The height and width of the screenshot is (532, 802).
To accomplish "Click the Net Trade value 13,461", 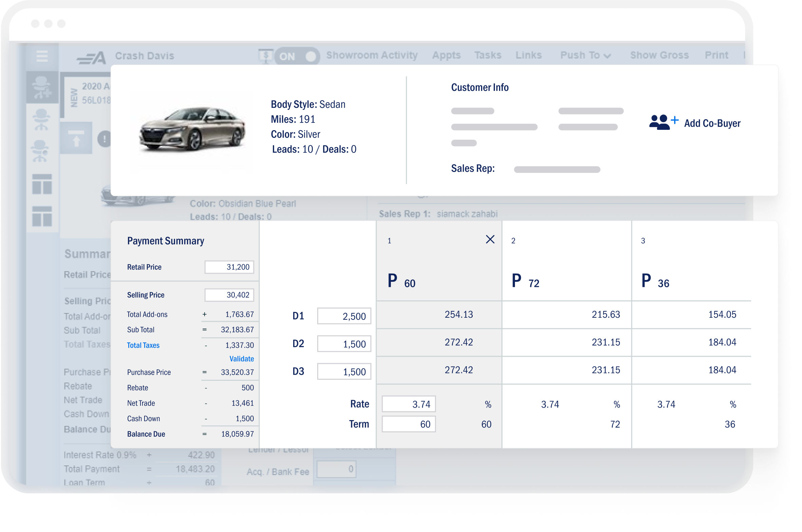I will (x=242, y=403).
